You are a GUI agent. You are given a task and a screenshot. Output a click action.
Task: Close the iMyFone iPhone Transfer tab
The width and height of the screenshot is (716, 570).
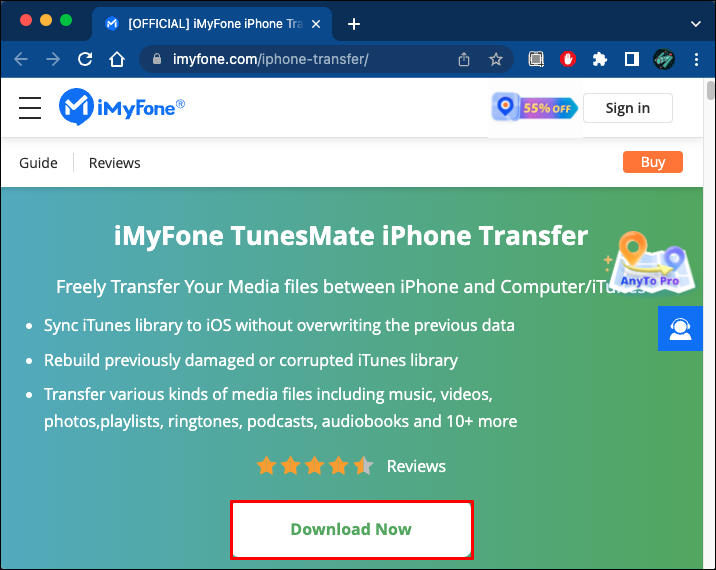tap(316, 24)
